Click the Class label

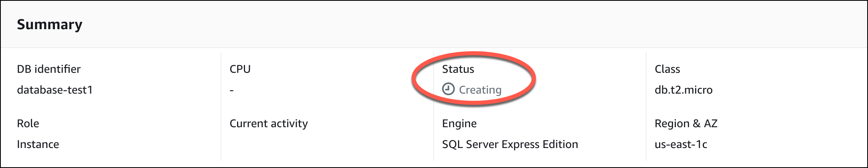click(667, 69)
